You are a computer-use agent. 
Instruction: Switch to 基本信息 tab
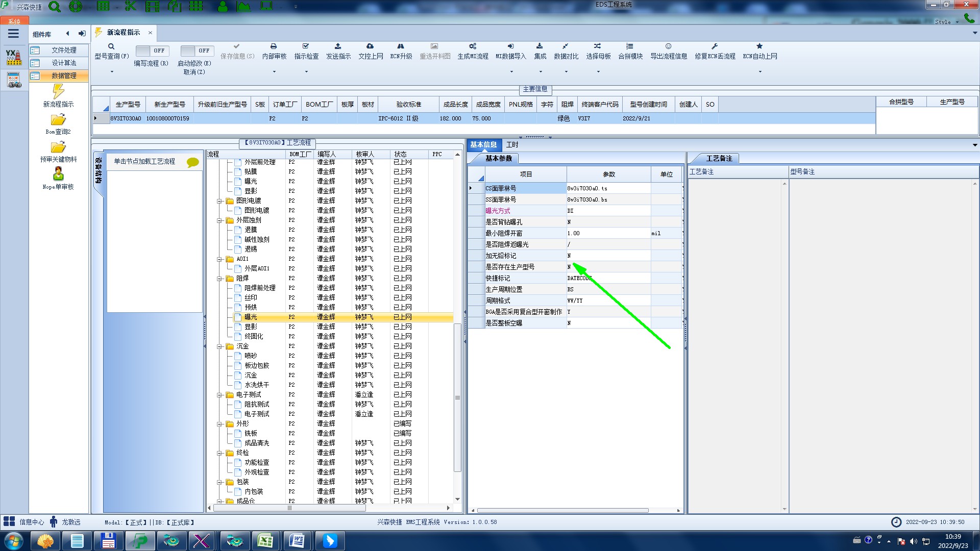tap(484, 144)
